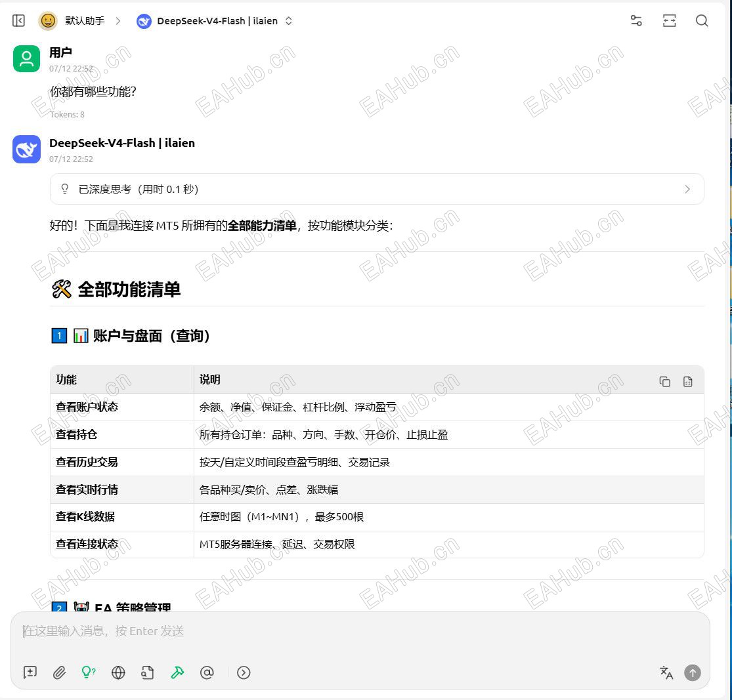Open the chat settings sliders icon

pyautogui.click(x=636, y=20)
